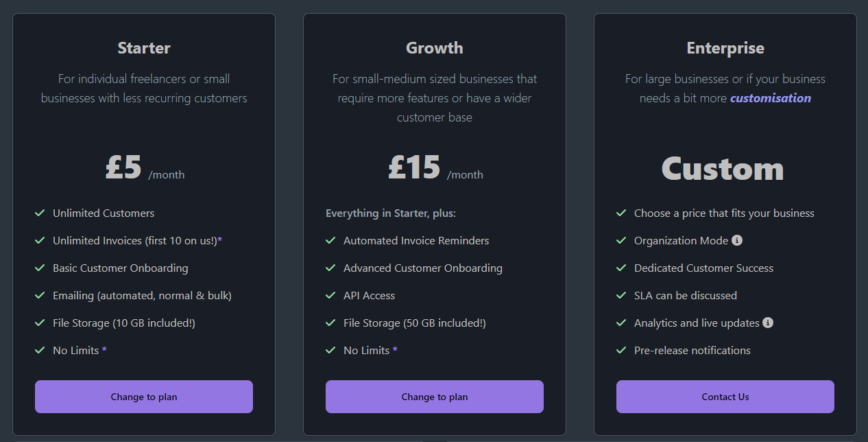Image resolution: width=868 pixels, height=442 pixels.
Task: Click the £15 /month price text
Action: pyautogui.click(x=435, y=167)
